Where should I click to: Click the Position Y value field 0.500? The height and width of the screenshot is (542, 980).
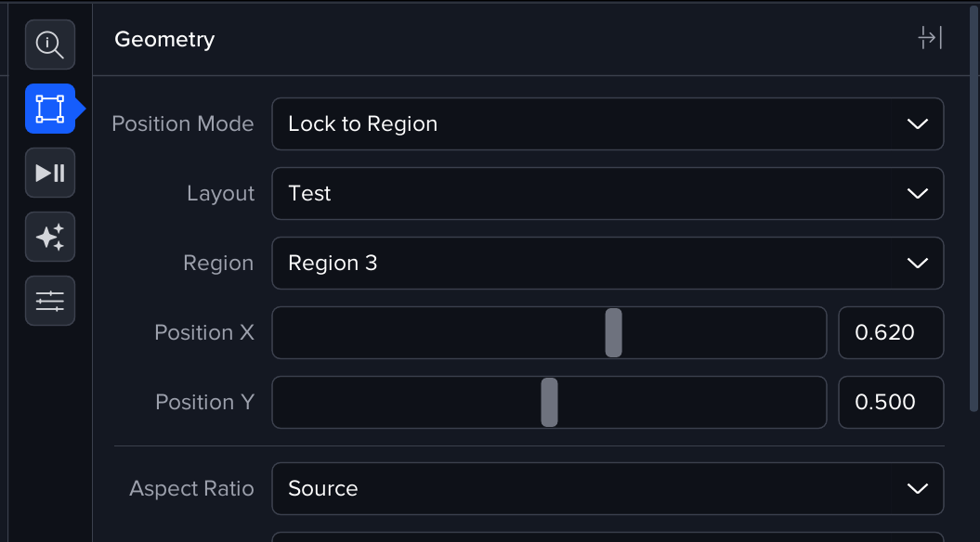pos(891,402)
